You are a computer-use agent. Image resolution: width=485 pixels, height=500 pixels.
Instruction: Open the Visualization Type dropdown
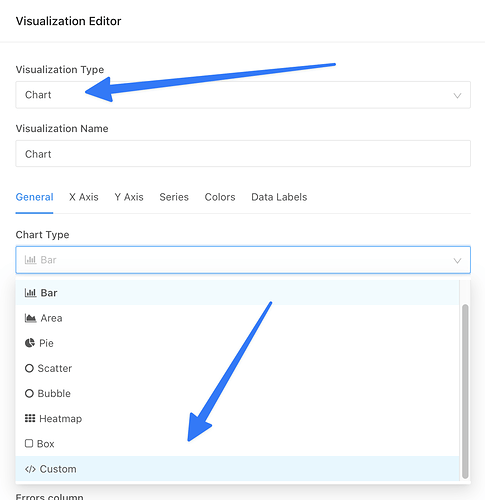click(x=243, y=95)
